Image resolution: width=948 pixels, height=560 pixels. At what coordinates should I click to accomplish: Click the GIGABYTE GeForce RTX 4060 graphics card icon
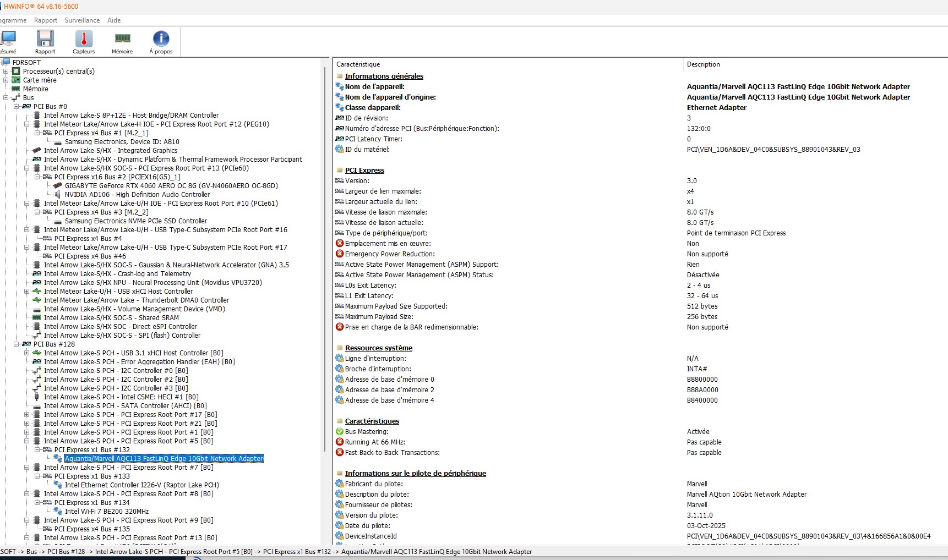click(x=58, y=186)
